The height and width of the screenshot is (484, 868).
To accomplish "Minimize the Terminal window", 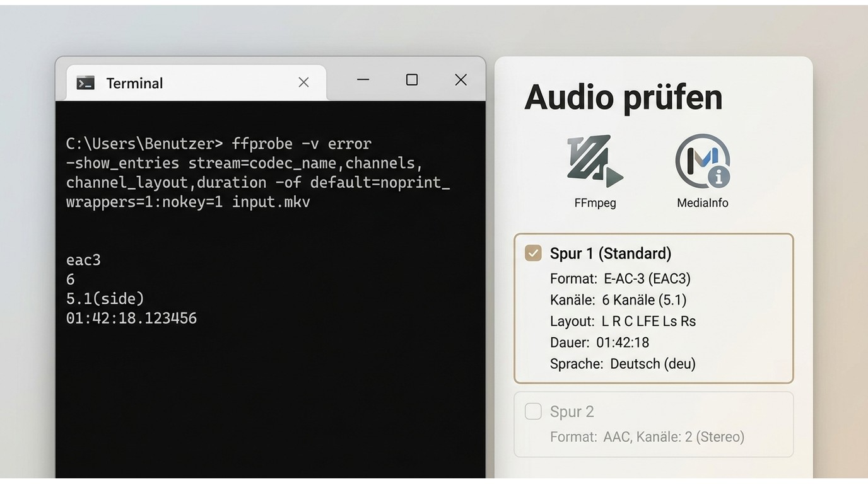I will coord(363,79).
